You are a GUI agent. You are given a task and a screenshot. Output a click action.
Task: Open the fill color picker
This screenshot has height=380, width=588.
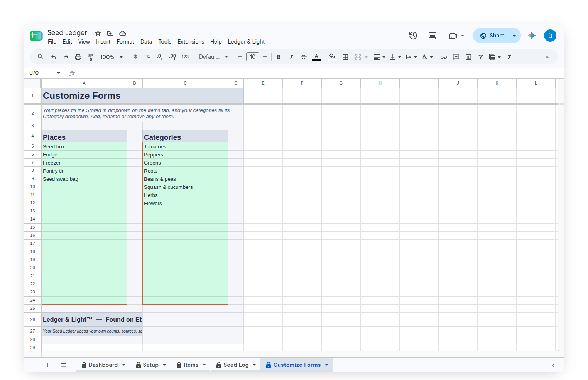pyautogui.click(x=332, y=57)
